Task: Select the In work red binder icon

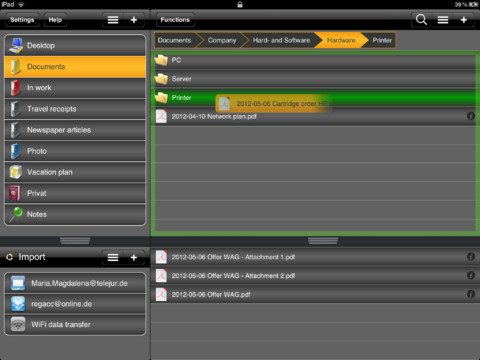Action: pos(15,88)
